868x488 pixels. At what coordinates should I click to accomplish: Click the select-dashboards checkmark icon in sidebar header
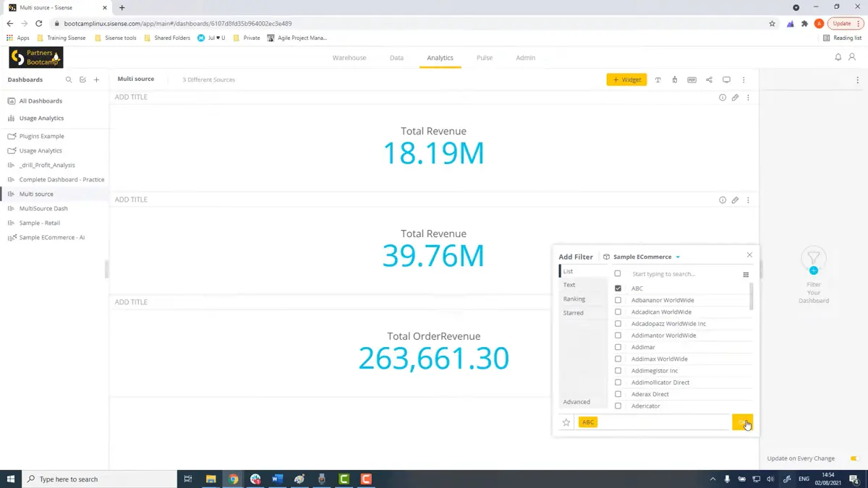(82, 80)
